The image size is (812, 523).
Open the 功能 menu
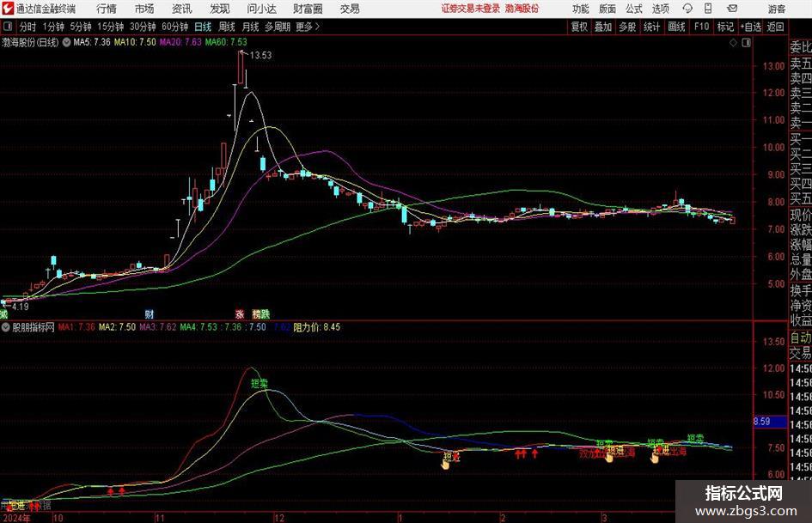[581, 9]
